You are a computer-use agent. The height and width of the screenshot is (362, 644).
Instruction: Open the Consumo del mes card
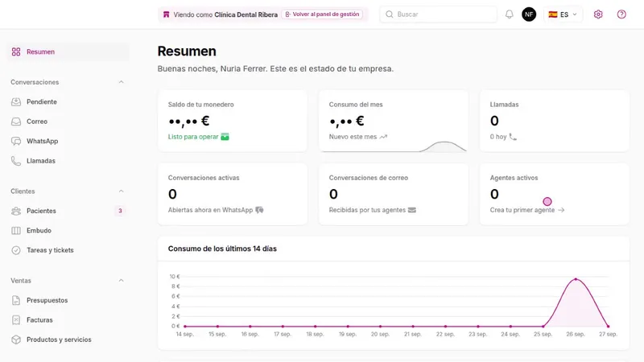394,121
